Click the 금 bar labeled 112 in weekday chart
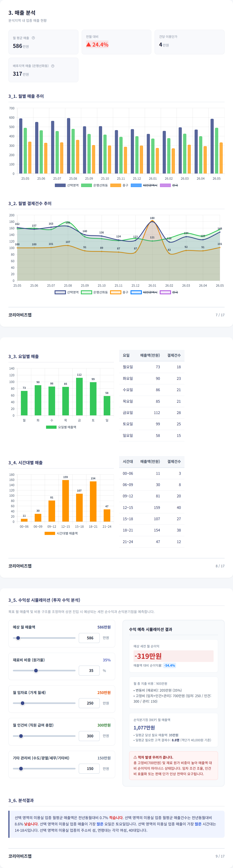This screenshot has width=233, height=868. [79, 397]
